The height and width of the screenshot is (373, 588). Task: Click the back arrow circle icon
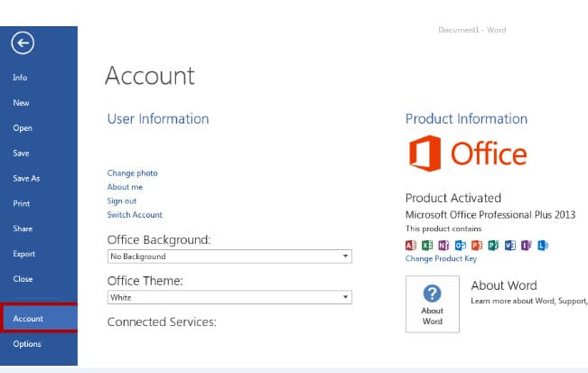click(23, 42)
